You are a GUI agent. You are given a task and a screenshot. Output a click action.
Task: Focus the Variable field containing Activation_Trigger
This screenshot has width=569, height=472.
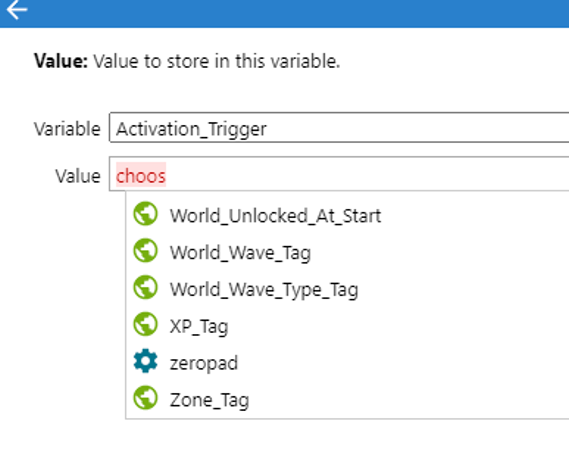(339, 128)
